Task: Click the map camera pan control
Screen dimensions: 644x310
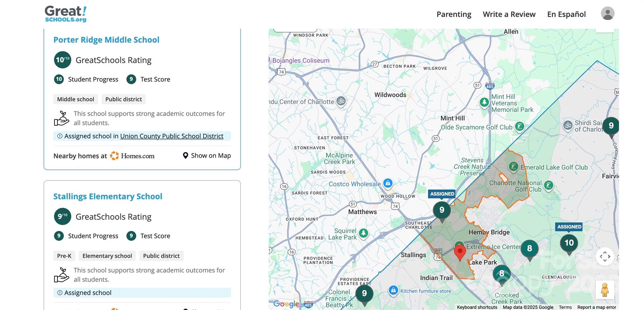Action: tap(605, 257)
